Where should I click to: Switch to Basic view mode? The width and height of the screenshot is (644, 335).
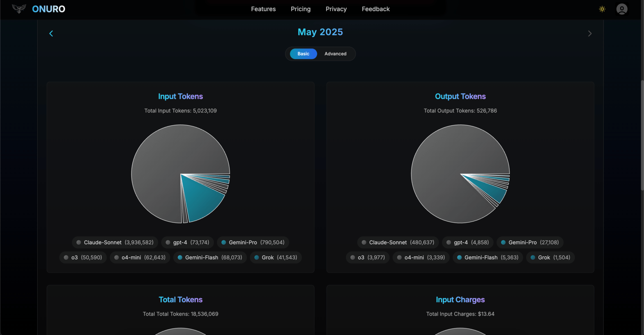303,54
